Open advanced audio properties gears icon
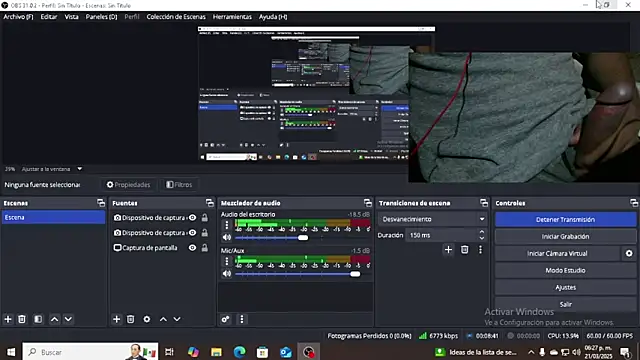 pyautogui.click(x=225, y=319)
